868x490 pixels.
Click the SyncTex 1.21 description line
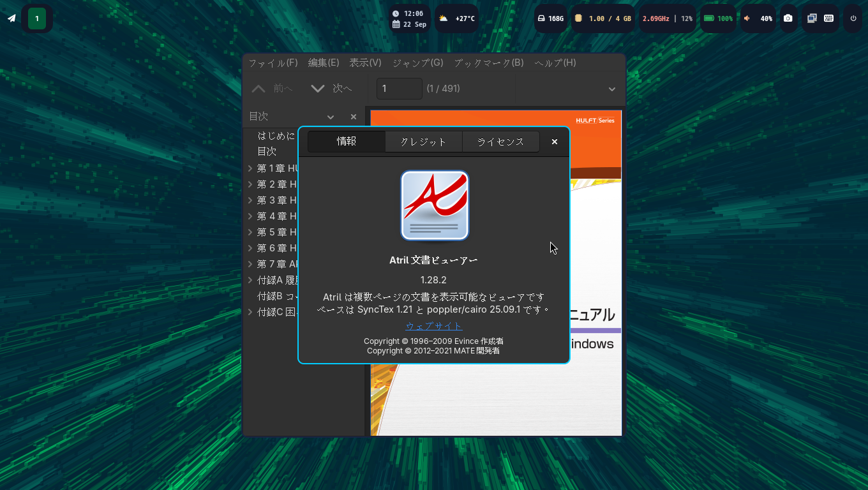tap(433, 310)
